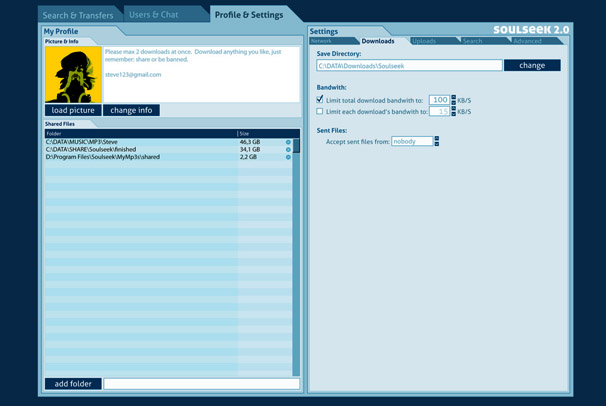The width and height of the screenshot is (606, 406).
Task: Switch to Search & Transfers tab
Action: (78, 15)
